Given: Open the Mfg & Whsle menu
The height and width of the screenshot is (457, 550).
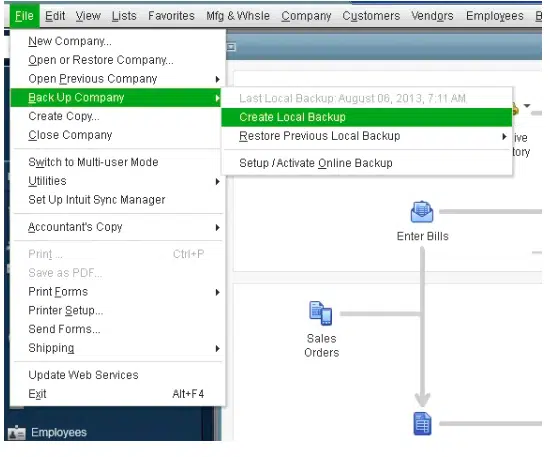Looking at the screenshot, I should click(238, 16).
